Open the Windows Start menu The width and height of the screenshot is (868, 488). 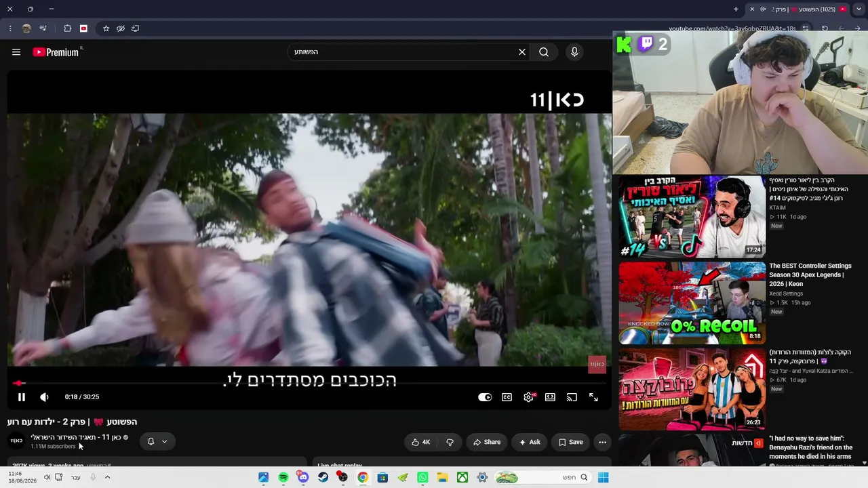tap(603, 477)
